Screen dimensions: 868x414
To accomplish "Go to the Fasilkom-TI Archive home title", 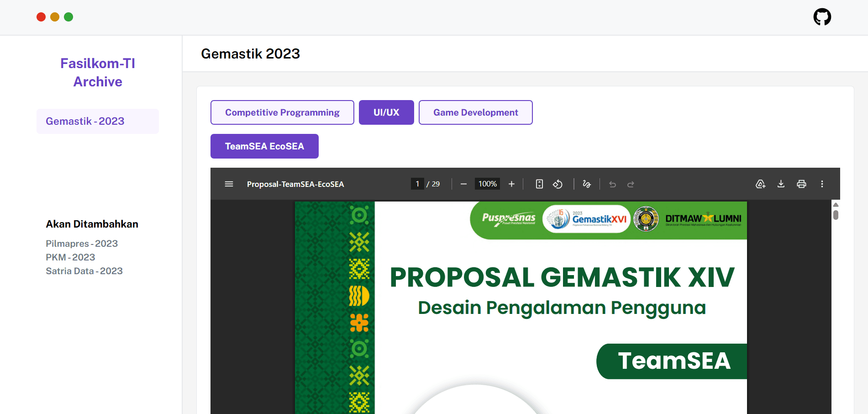I will (98, 72).
